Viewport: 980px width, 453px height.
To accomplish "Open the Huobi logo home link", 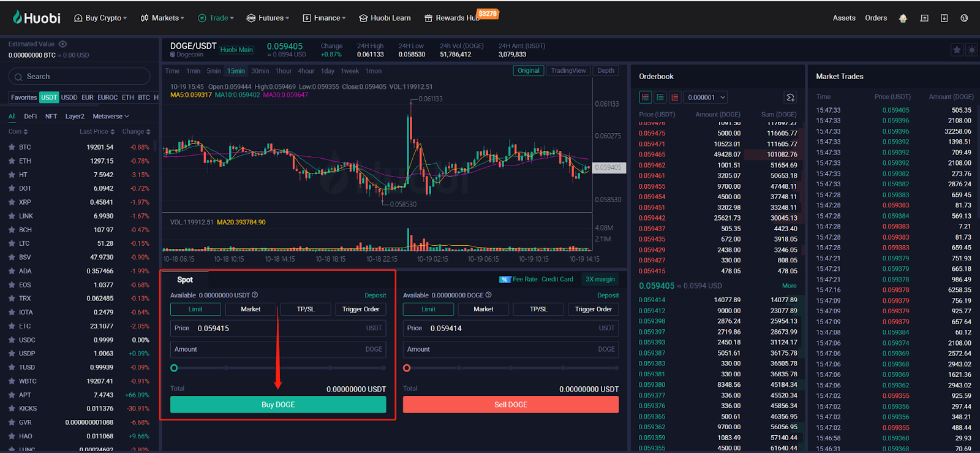I will click(x=37, y=18).
